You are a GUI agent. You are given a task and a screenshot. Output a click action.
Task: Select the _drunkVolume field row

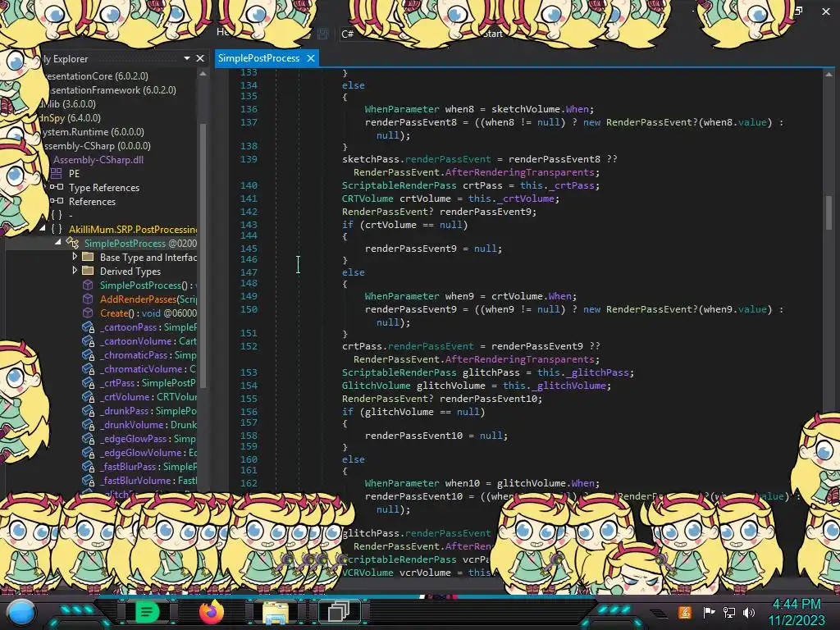point(139,424)
